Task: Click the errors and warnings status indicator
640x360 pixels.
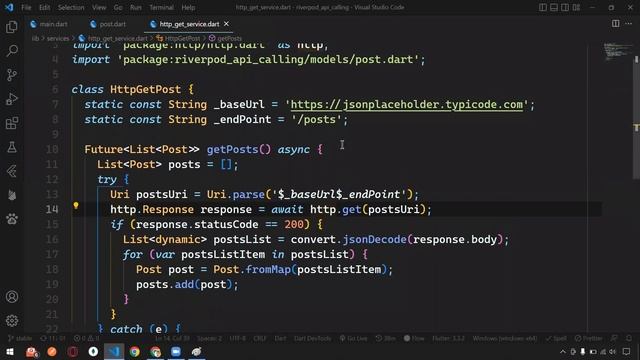Action: [86, 338]
